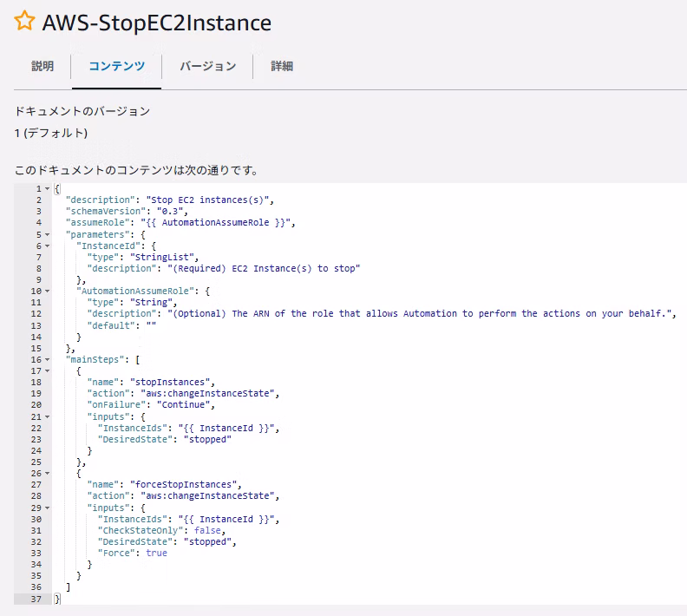Viewport: 687px width, 616px height.
Task: Fold the "inputs" block on line 21
Action: tap(48, 417)
